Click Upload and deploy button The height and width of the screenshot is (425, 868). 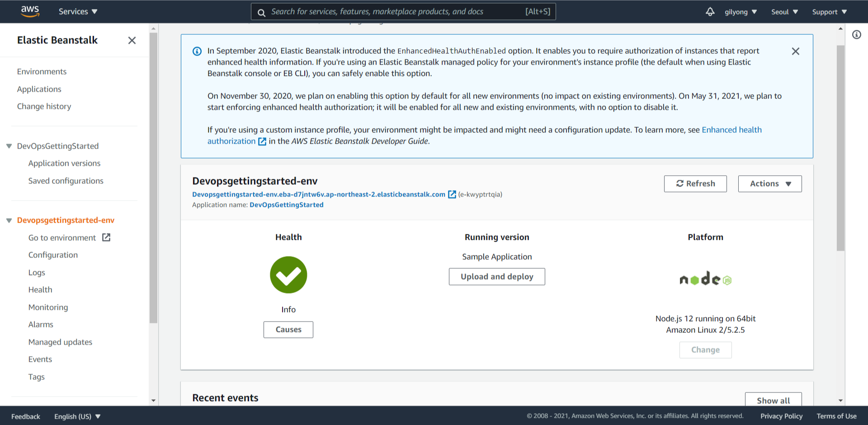point(497,276)
